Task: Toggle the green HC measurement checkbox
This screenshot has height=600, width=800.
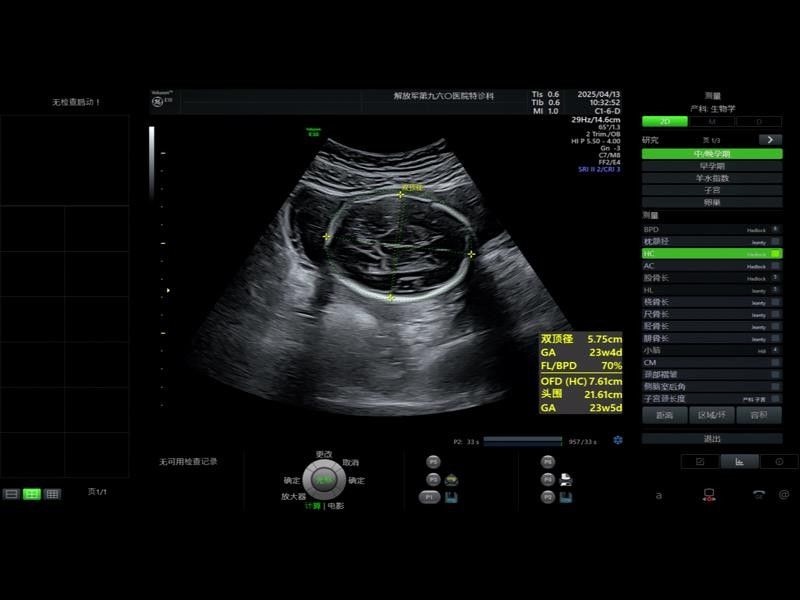Action: 776,254
